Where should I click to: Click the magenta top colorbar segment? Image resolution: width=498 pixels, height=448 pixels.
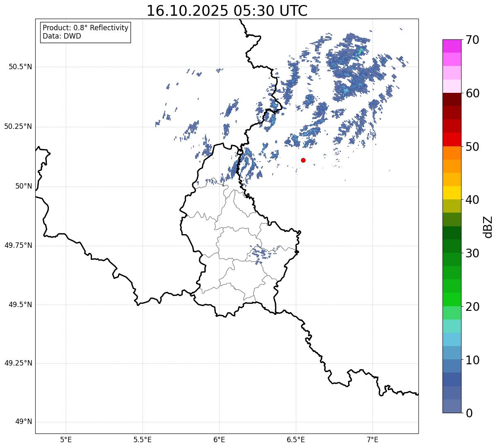coord(452,46)
